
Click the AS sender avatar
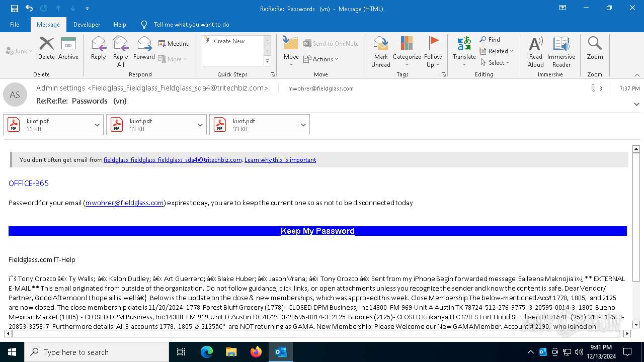click(15, 95)
